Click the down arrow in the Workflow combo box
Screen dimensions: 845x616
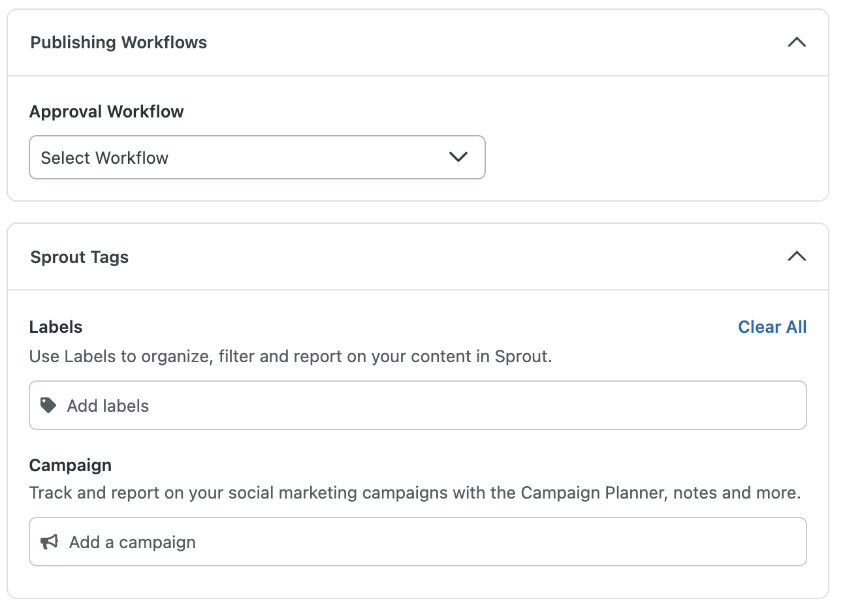tap(458, 157)
